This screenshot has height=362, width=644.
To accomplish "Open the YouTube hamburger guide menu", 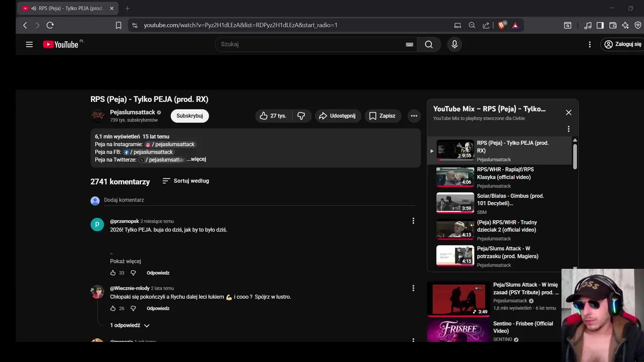I will click(29, 44).
